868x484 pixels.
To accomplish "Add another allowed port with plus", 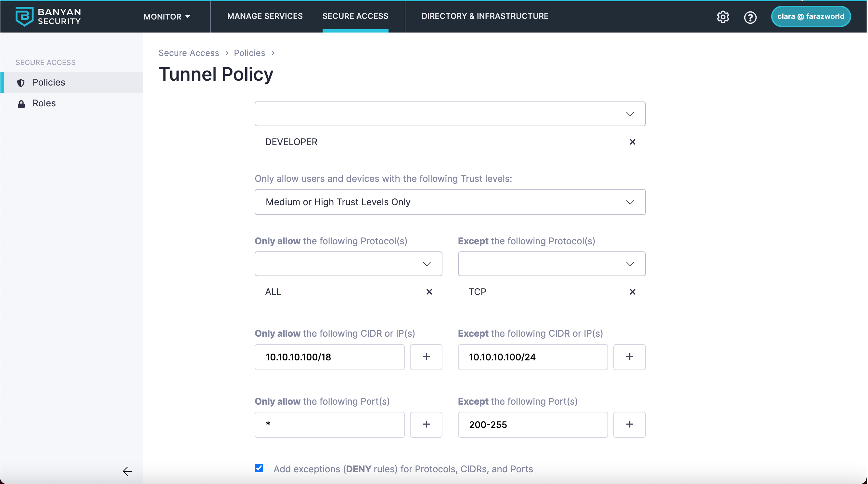I will click(426, 424).
